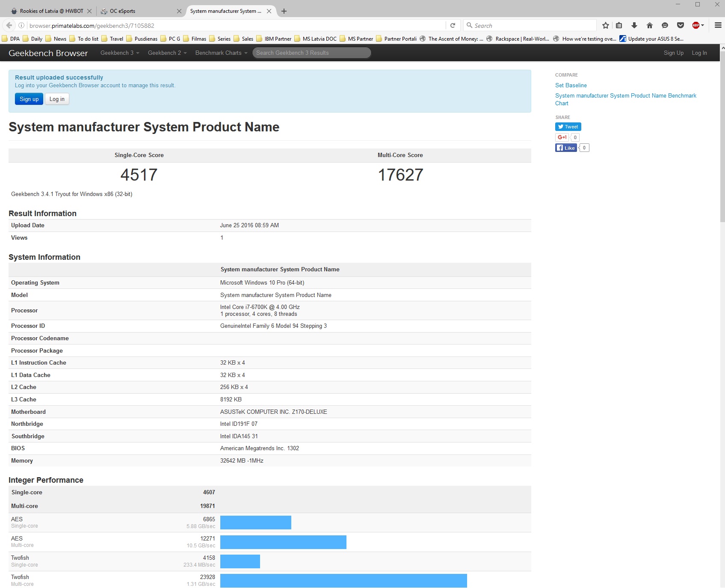Screen dimensions: 725x588
Task: Open a new browser tab with plus
Action: (284, 11)
